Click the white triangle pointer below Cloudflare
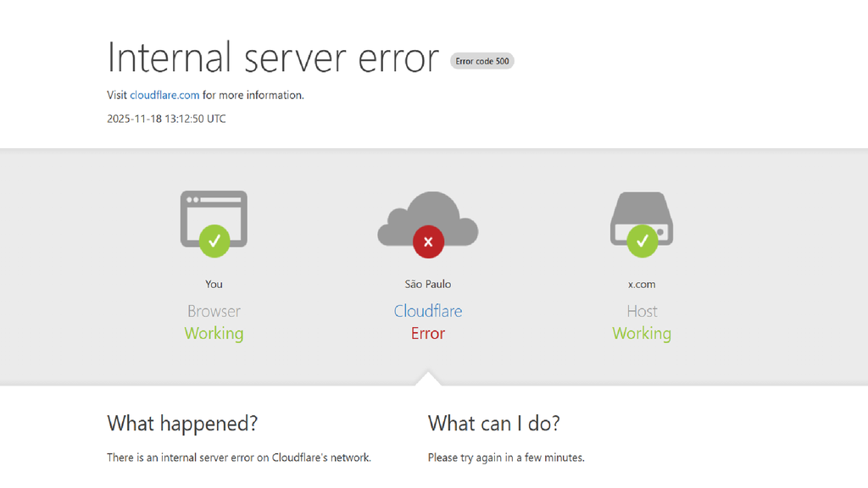 point(428,379)
